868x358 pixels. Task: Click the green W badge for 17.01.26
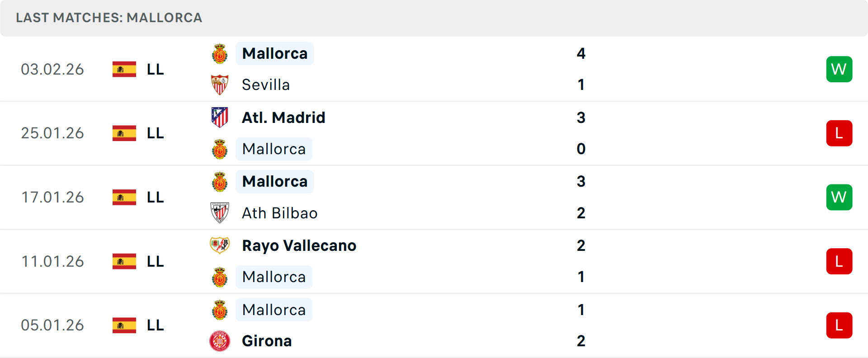pyautogui.click(x=839, y=198)
